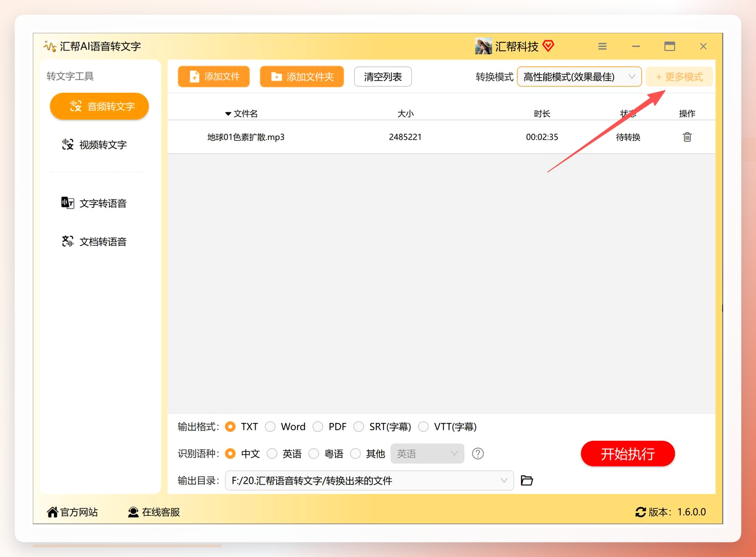Minimize the application window
Image resolution: width=756 pixels, height=557 pixels.
point(636,46)
